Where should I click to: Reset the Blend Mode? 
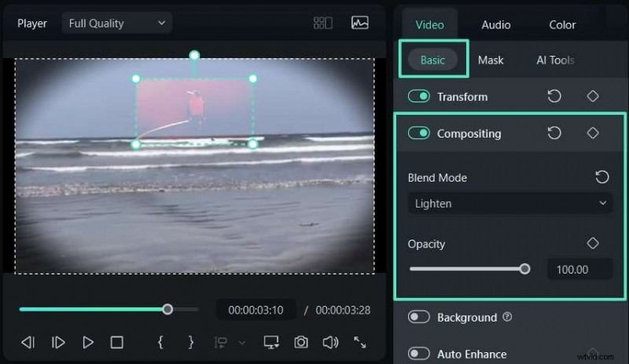coord(601,178)
